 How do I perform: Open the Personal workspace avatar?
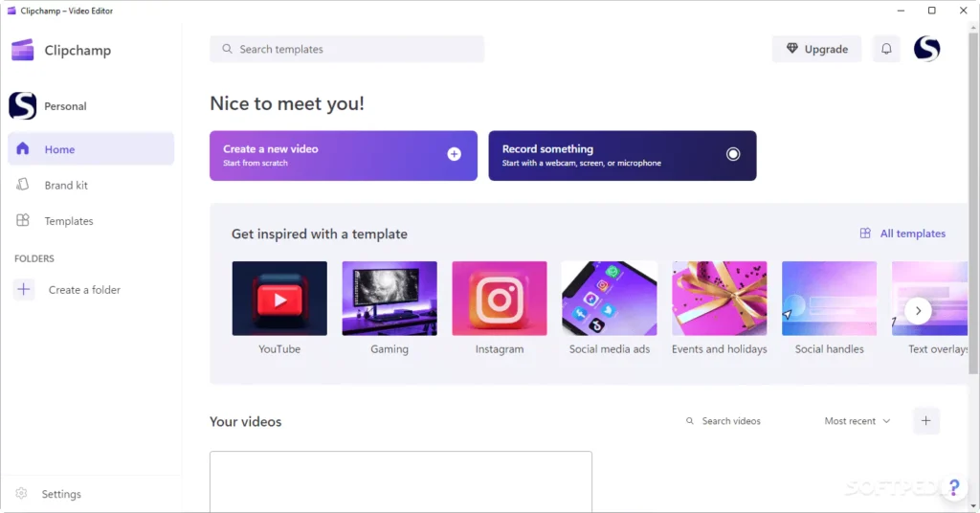(23, 105)
